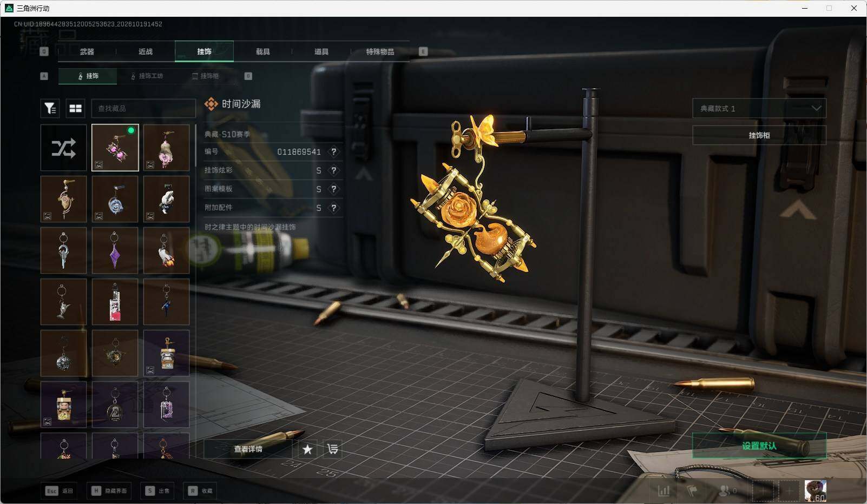867x504 pixels.
Task: Click the H 隐藏界面 button
Action: [x=110, y=490]
